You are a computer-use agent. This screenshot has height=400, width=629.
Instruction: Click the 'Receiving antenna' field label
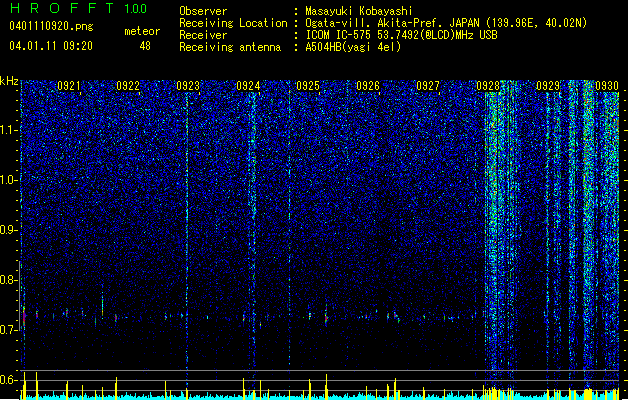click(x=230, y=47)
